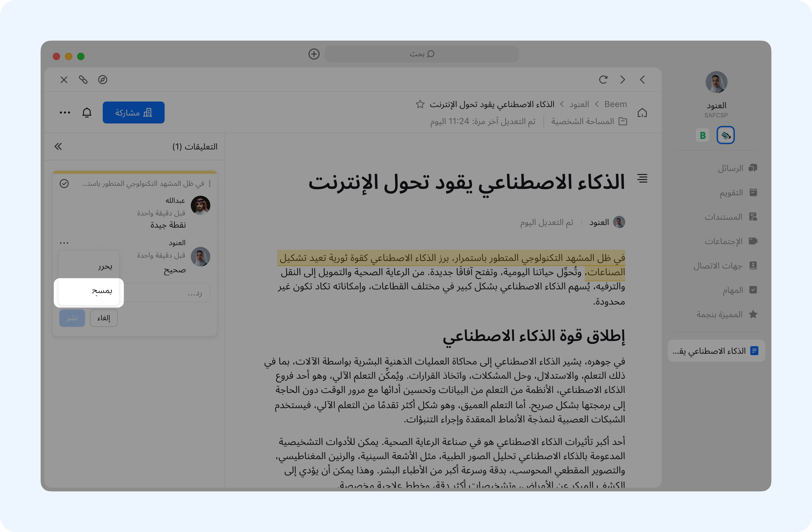Click the مشاركة share button
Image resolution: width=812 pixels, height=532 pixels.
pyautogui.click(x=133, y=112)
